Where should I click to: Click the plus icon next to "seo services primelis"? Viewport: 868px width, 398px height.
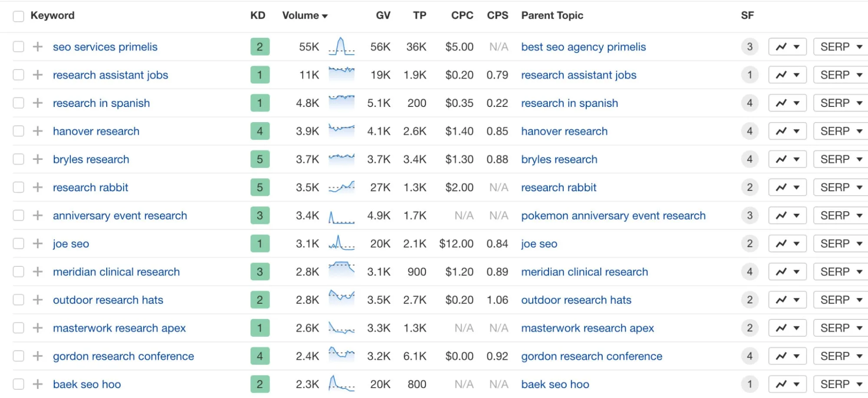[38, 46]
